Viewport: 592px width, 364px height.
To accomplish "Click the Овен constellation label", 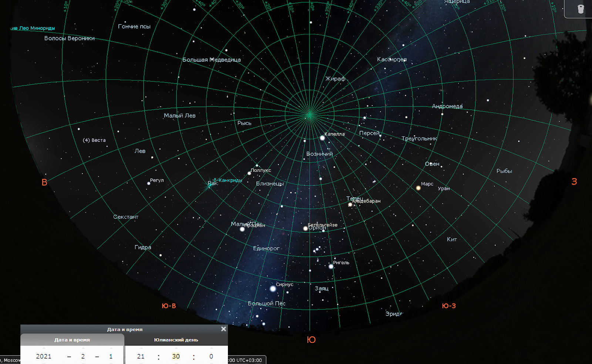I will click(432, 164).
